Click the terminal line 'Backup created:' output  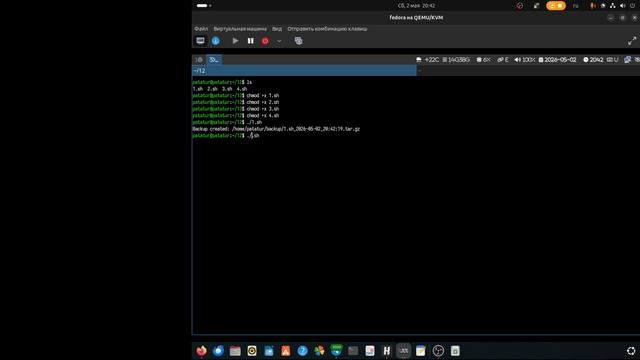point(276,129)
